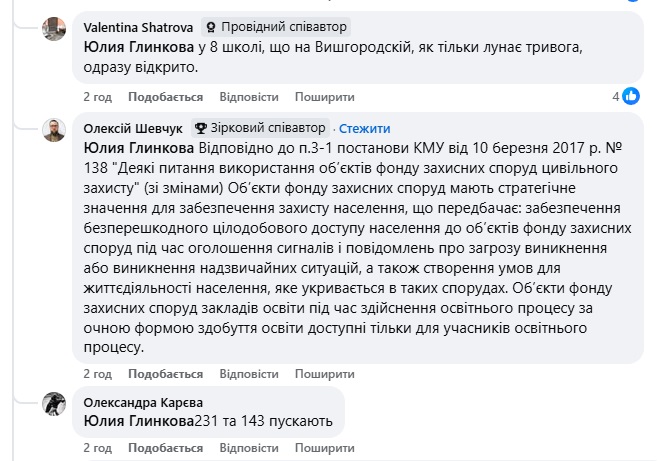Reply to Олексій Шевчук's comment with Відповісти
The width and height of the screenshot is (666, 461).
click(x=248, y=374)
